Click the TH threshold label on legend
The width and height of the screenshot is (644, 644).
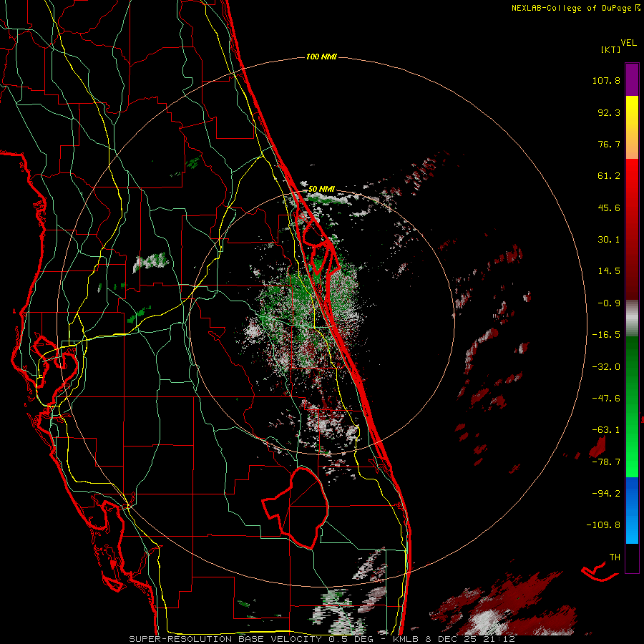tap(615, 557)
